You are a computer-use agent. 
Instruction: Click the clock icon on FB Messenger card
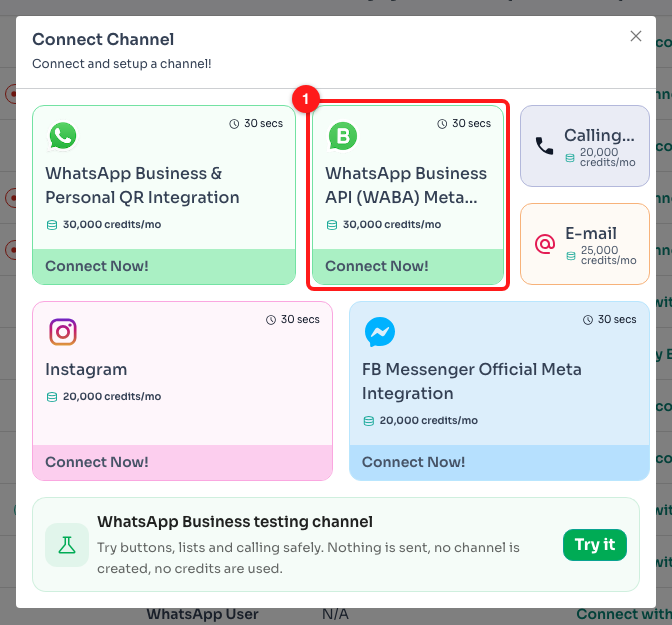coord(588,320)
